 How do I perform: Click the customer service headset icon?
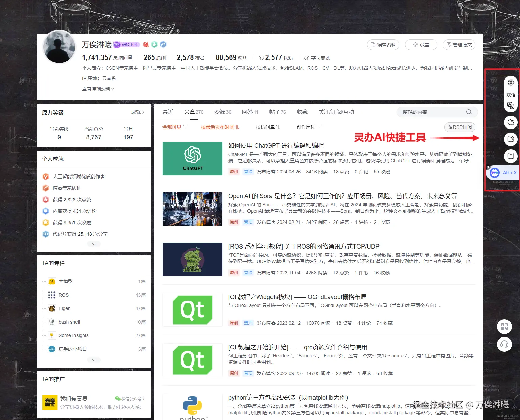click(x=504, y=345)
